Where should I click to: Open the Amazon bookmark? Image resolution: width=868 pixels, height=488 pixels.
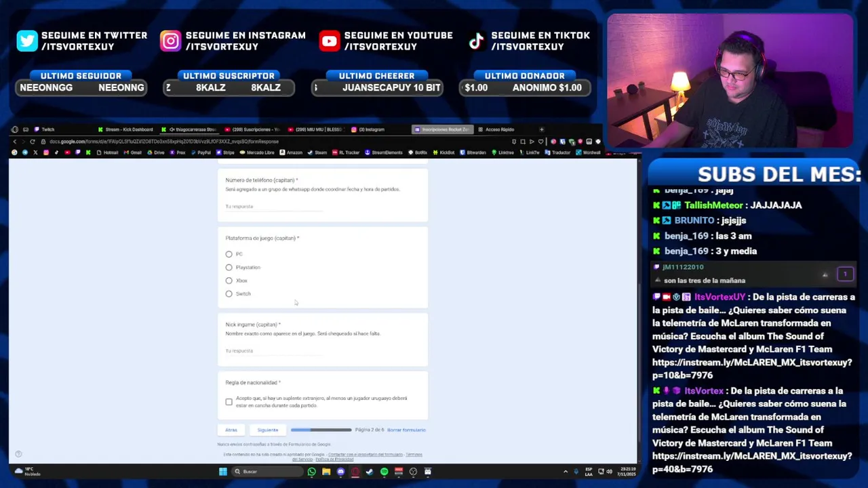click(292, 152)
